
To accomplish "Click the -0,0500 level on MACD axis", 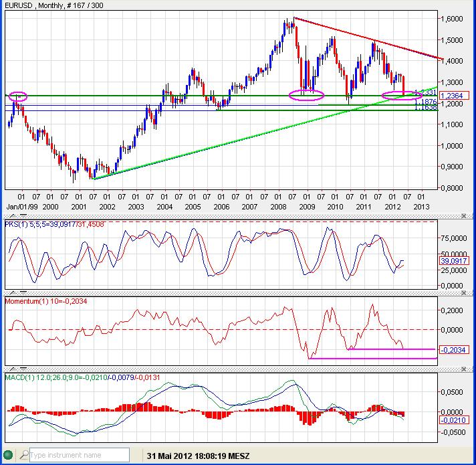I will (x=452, y=432).
